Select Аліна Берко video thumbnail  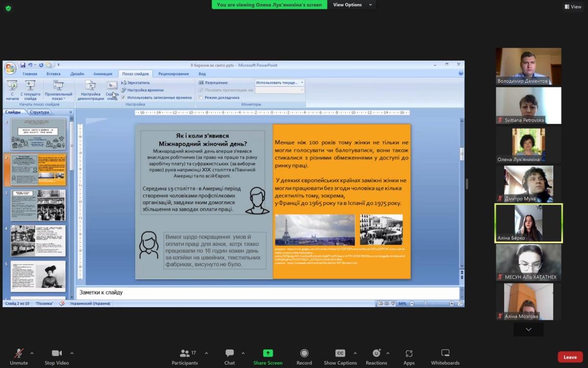click(528, 223)
